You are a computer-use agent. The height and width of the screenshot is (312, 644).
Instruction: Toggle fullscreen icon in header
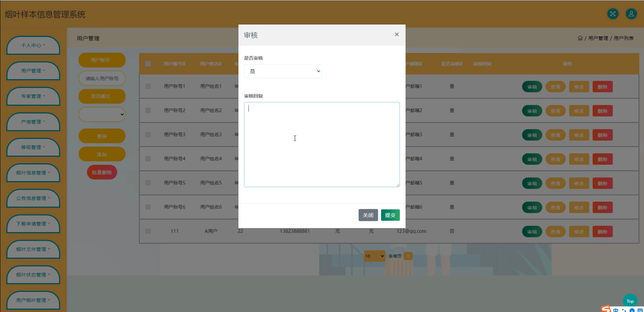(613, 14)
